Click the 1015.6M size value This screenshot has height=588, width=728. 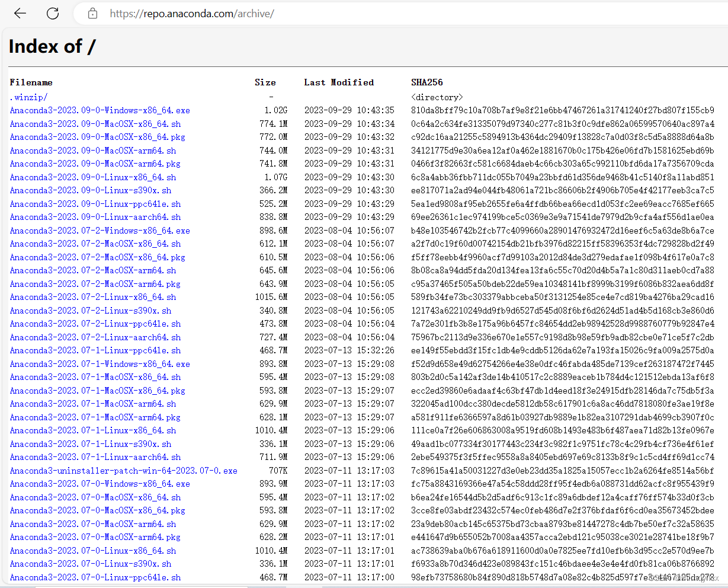tap(271, 297)
